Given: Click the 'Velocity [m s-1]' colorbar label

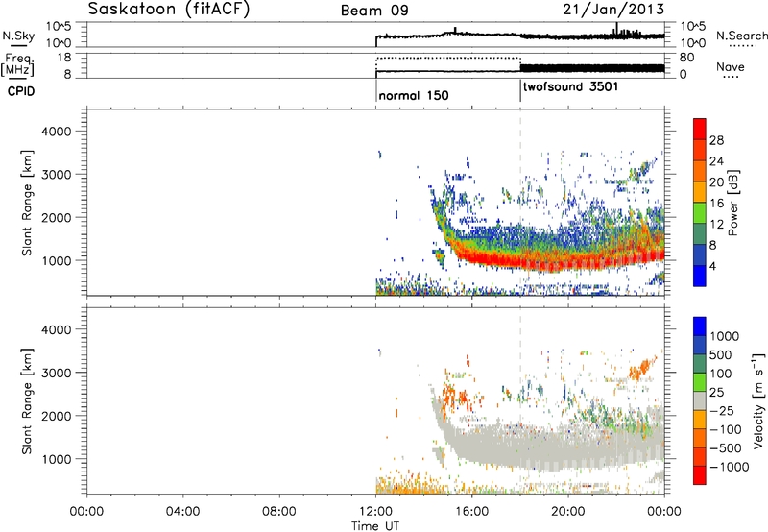Looking at the screenshot, I should pyautogui.click(x=758, y=400).
